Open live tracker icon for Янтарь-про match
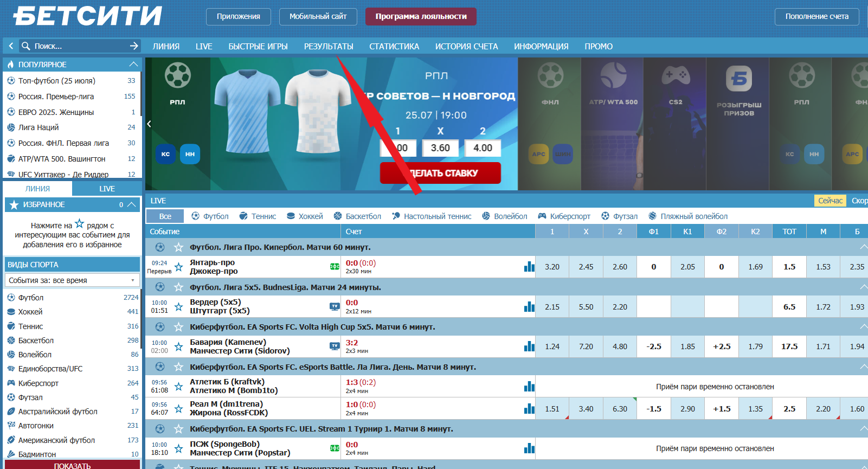 point(335,266)
